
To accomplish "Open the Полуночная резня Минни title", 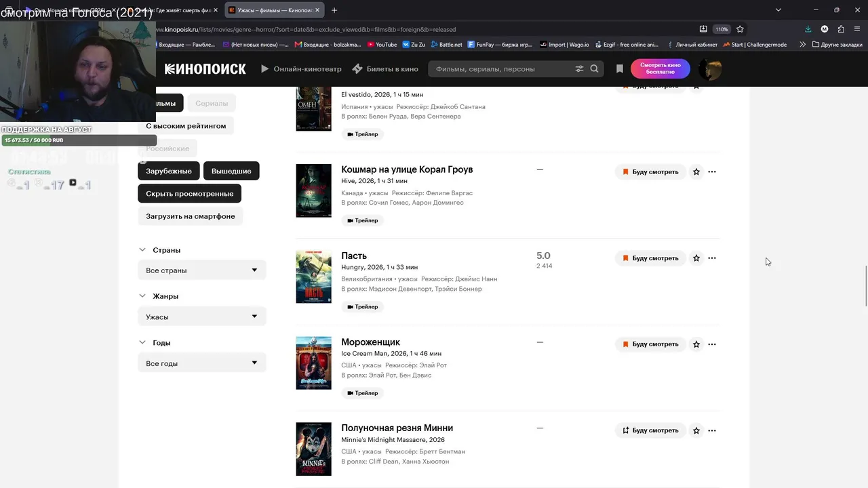I will pos(397,428).
